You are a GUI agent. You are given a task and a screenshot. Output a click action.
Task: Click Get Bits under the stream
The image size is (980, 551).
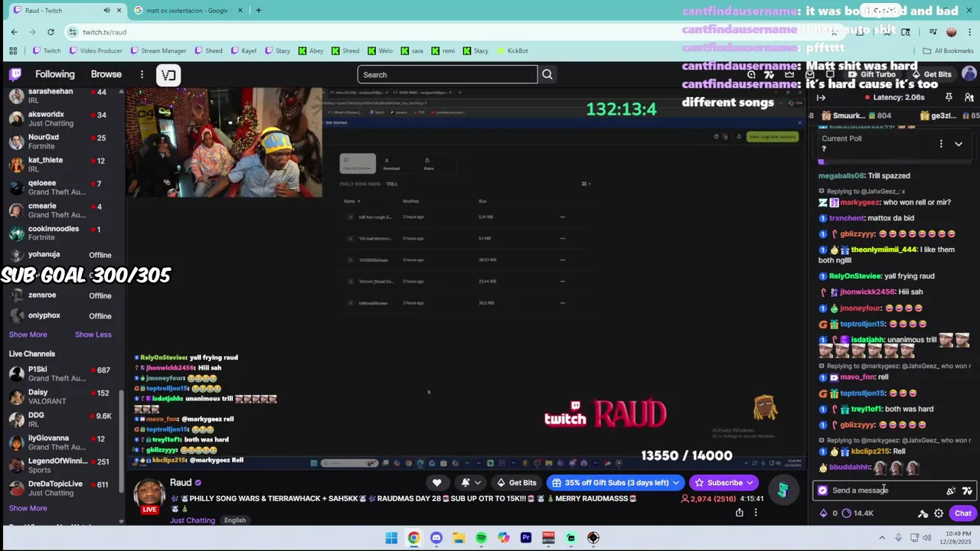(517, 483)
